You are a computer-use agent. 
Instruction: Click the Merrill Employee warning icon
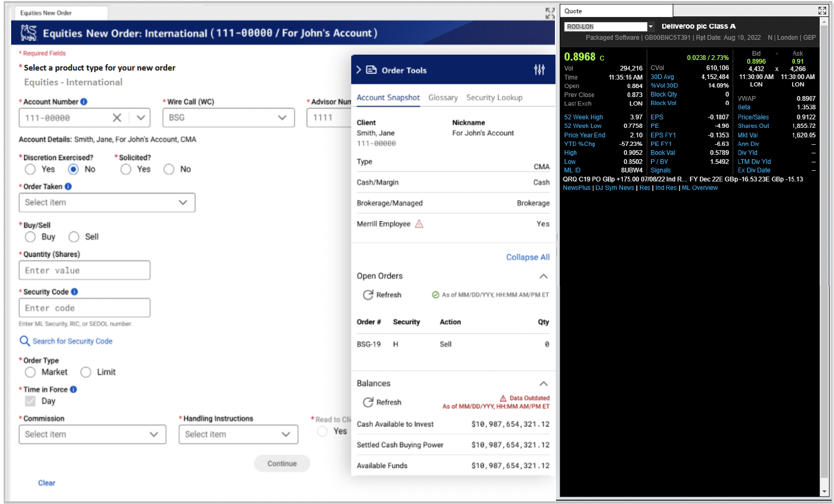(x=419, y=224)
